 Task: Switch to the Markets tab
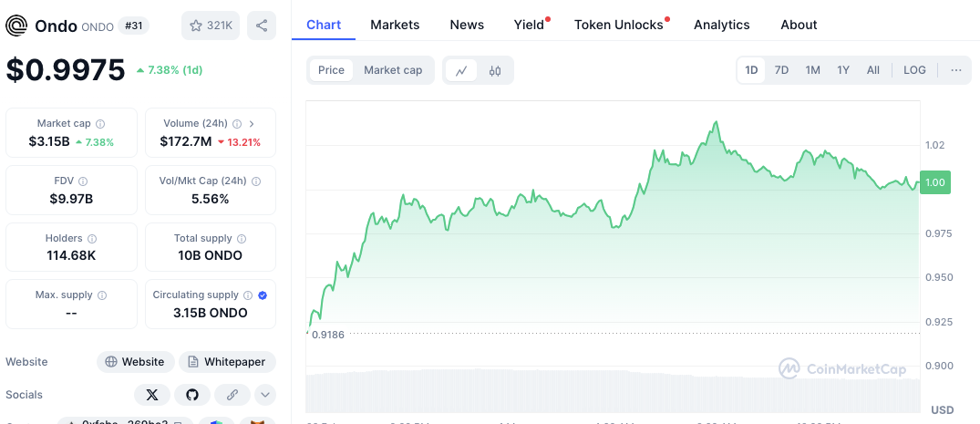coord(395,25)
